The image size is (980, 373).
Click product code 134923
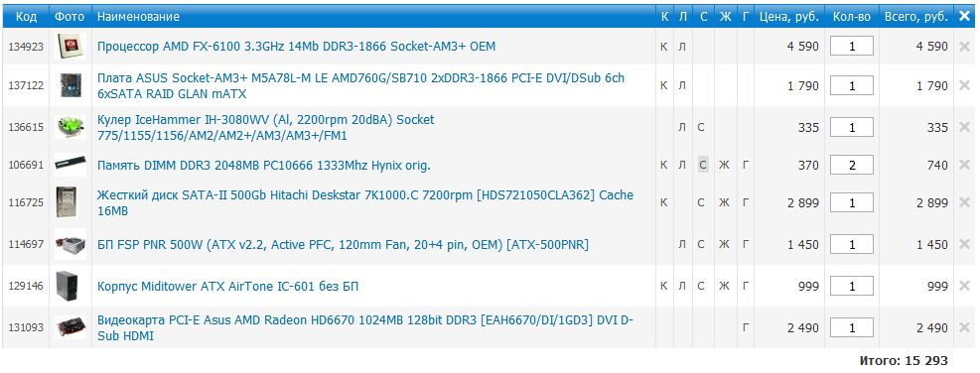coord(26,47)
